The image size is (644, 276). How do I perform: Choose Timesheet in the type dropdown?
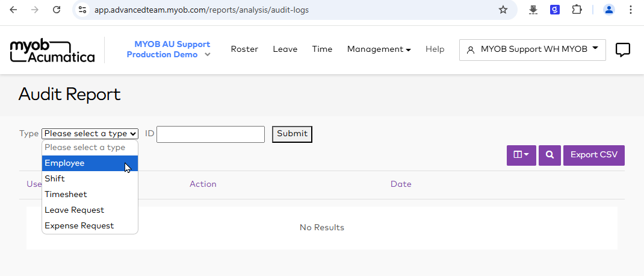pos(90,195)
